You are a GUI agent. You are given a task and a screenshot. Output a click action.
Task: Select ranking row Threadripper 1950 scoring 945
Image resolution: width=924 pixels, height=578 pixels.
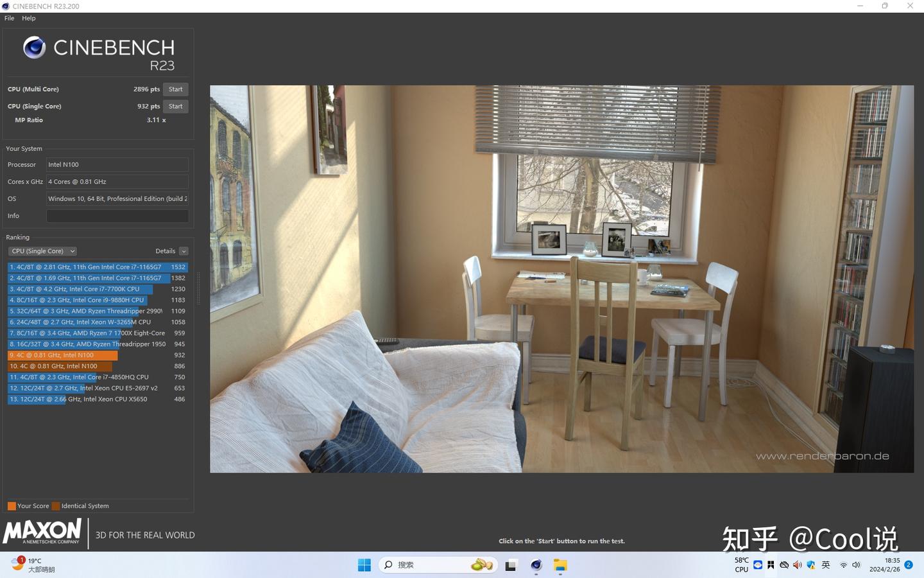pyautogui.click(x=98, y=344)
